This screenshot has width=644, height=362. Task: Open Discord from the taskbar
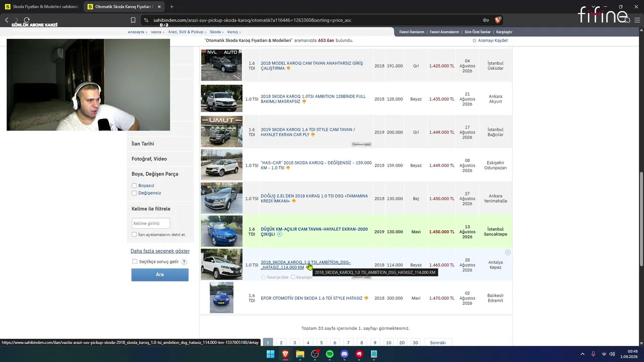[x=344, y=354]
